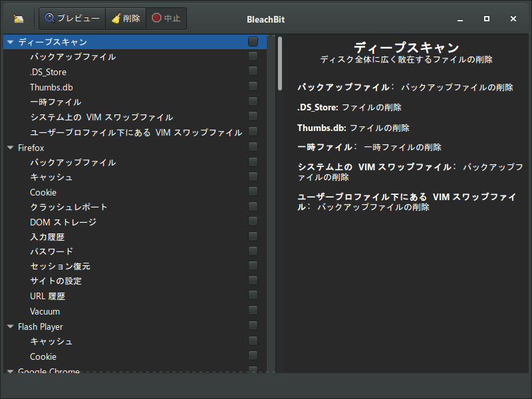This screenshot has height=399, width=532.
Task: Close the BleachBit window
Action: pyautogui.click(x=513, y=19)
